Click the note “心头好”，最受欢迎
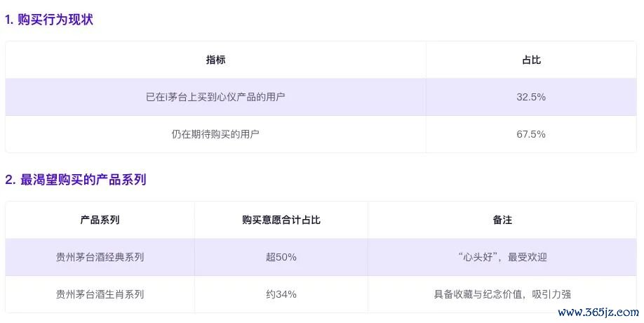The height and width of the screenshot is (323, 644). pyautogui.click(x=502, y=257)
